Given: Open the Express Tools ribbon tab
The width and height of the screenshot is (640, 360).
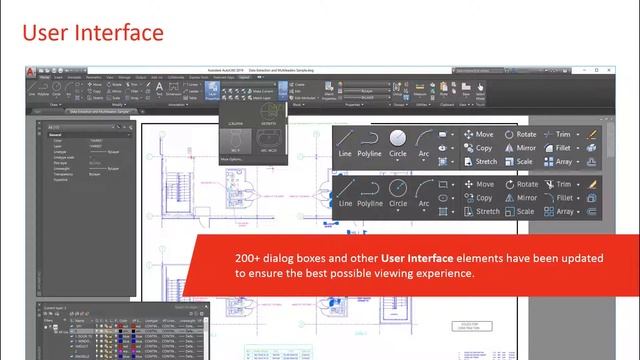Looking at the screenshot, I should pyautogui.click(x=199, y=77).
